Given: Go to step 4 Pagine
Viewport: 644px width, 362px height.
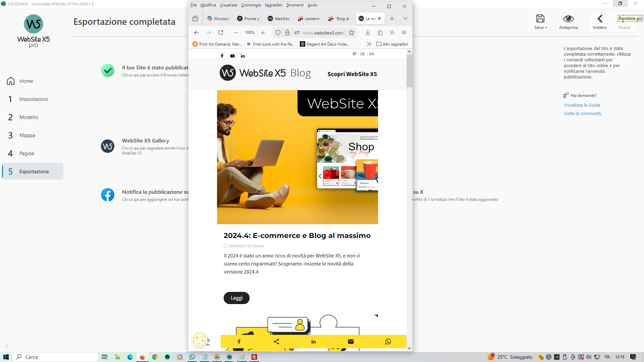Looking at the screenshot, I should (33, 154).
